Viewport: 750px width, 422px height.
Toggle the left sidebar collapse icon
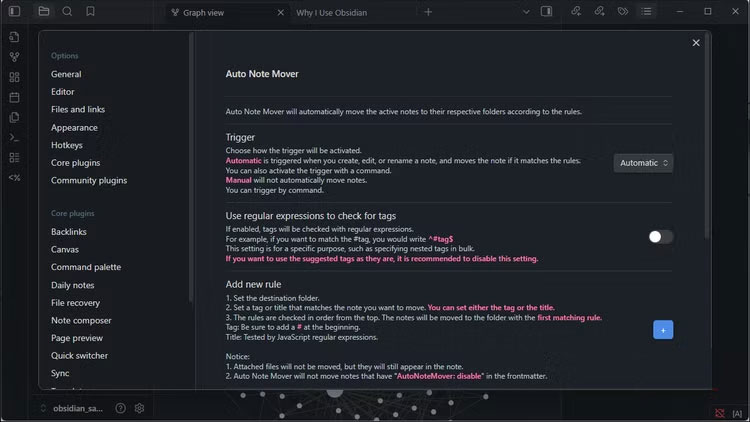(x=14, y=11)
